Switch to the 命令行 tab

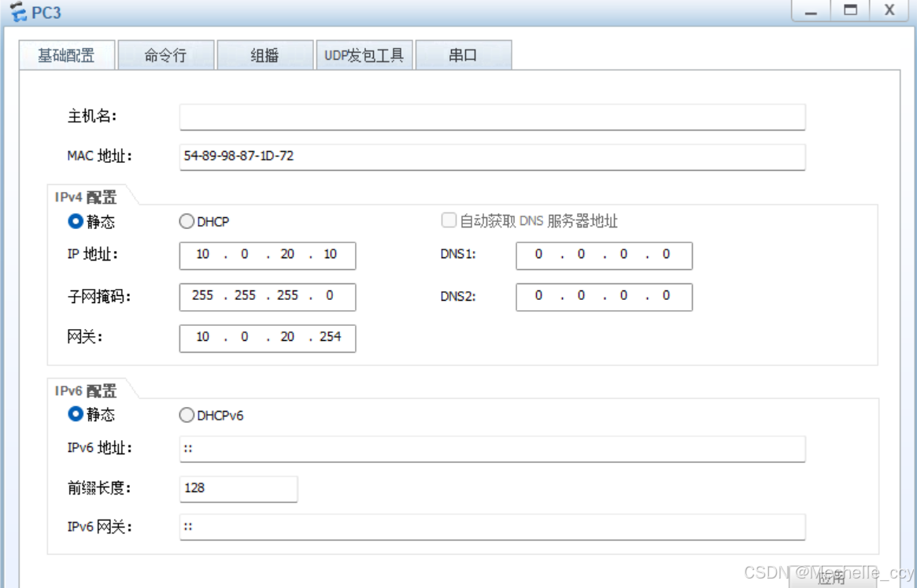click(166, 55)
